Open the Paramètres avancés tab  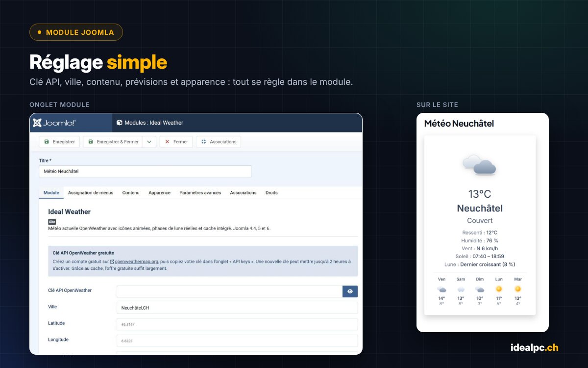(x=200, y=193)
